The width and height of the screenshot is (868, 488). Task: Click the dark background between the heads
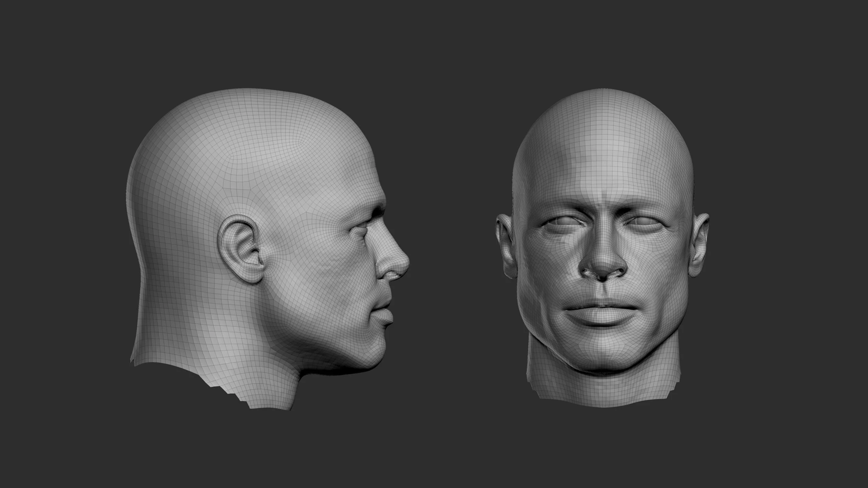click(x=451, y=243)
